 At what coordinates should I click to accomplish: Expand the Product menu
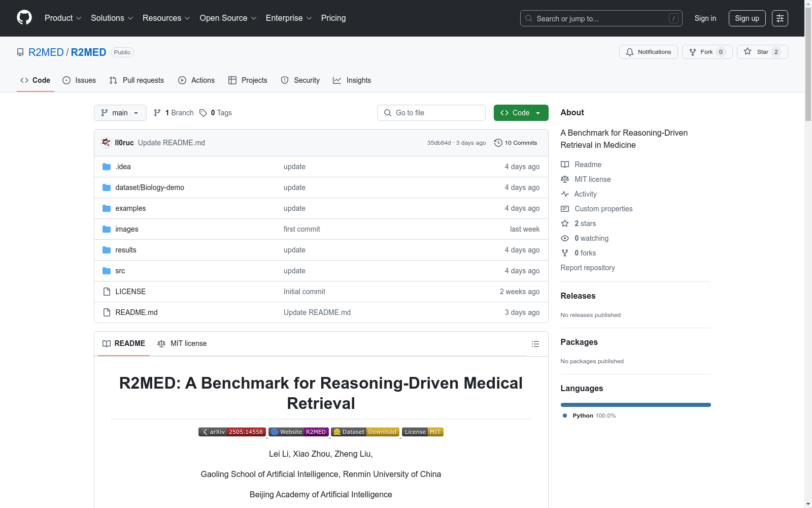pyautogui.click(x=63, y=18)
